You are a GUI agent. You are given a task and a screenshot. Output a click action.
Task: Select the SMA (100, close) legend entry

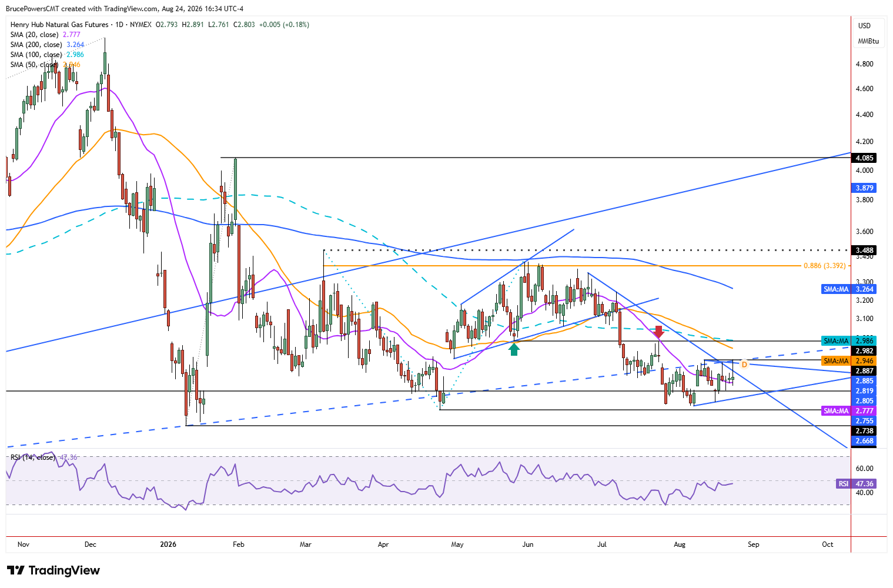48,55
